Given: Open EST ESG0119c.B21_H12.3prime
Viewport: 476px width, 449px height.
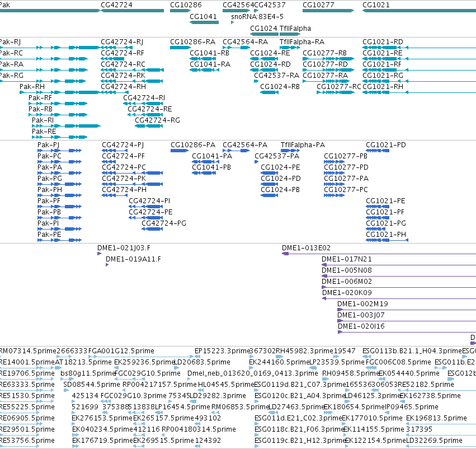Looking at the screenshot, I should pos(257,446).
